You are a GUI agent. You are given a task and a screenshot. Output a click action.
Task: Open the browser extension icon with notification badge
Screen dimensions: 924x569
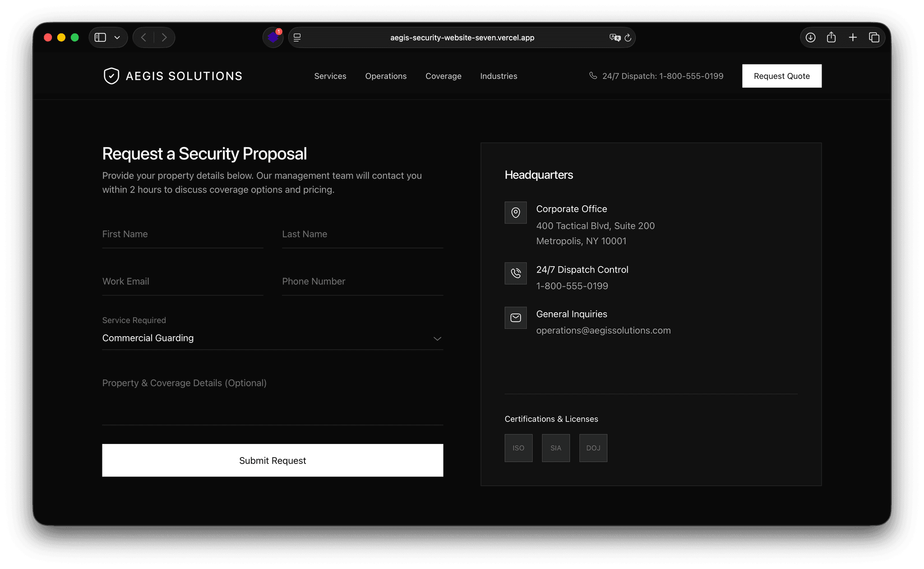point(273,37)
